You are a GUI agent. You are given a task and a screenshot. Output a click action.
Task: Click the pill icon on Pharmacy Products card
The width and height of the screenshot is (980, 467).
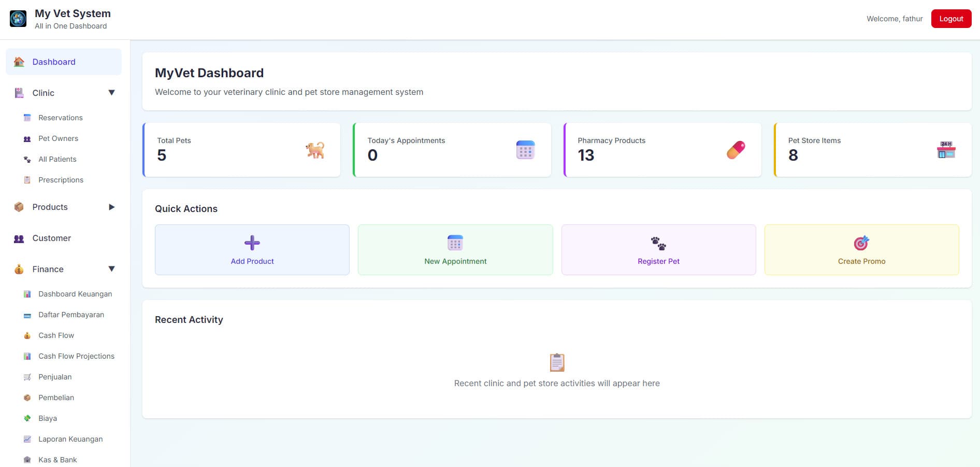click(736, 150)
